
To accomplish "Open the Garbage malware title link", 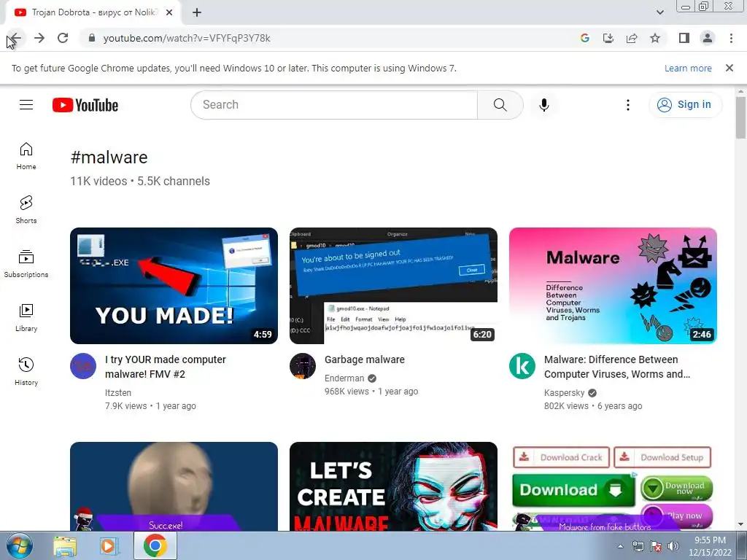I will pos(365,359).
